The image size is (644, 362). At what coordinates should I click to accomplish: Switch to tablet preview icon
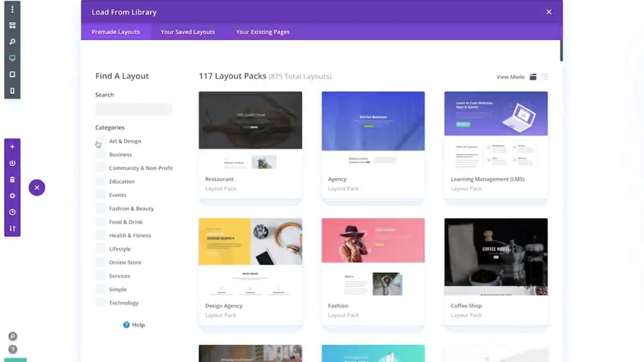pyautogui.click(x=12, y=74)
